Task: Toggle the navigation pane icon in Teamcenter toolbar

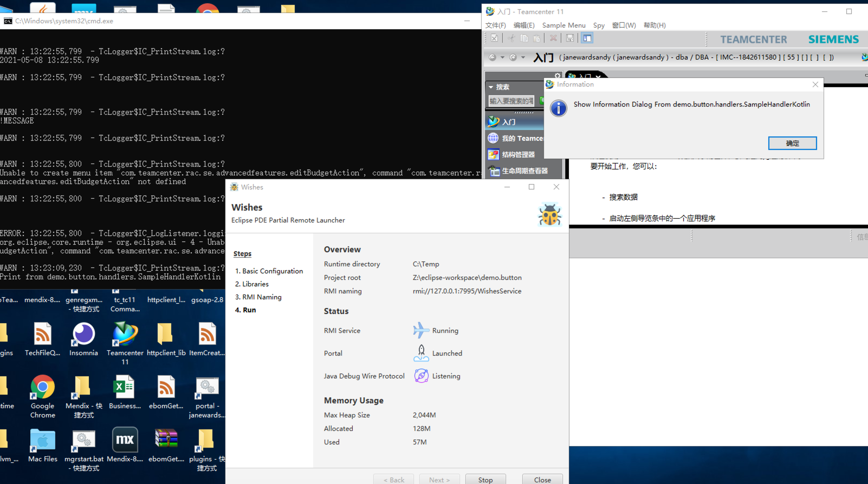Action: click(587, 38)
